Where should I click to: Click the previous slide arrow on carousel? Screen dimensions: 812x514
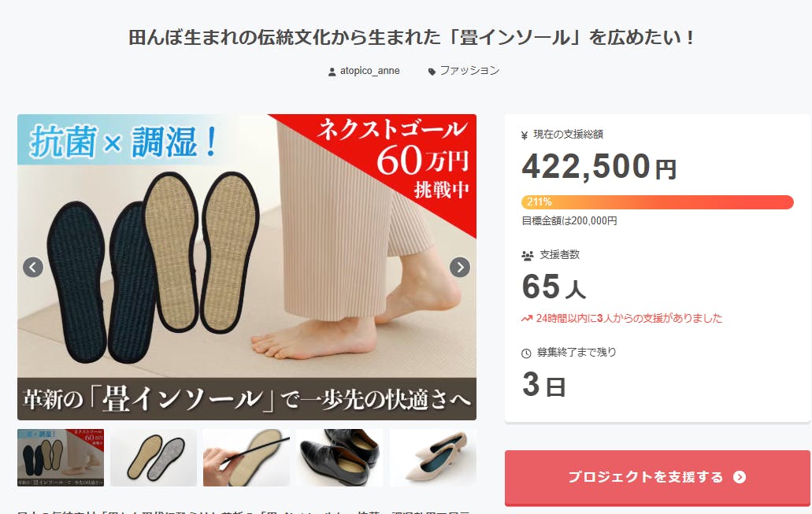point(33,267)
